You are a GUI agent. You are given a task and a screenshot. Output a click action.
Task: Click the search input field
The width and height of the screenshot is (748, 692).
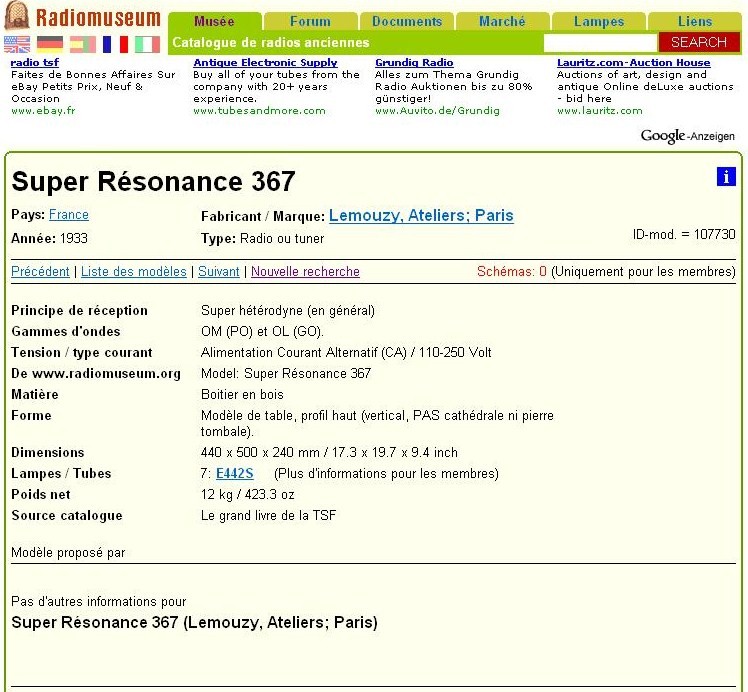(600, 42)
